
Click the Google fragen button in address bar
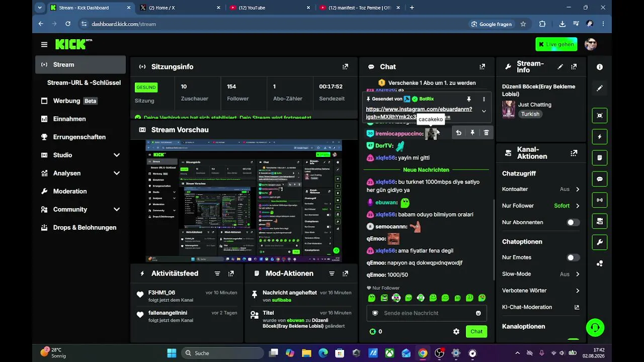point(491,24)
